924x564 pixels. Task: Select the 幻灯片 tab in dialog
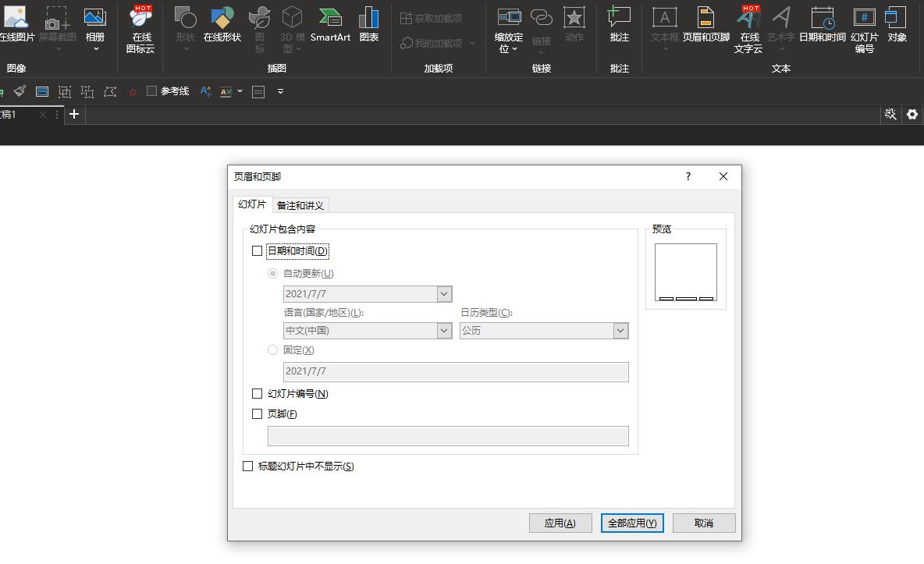(x=252, y=204)
